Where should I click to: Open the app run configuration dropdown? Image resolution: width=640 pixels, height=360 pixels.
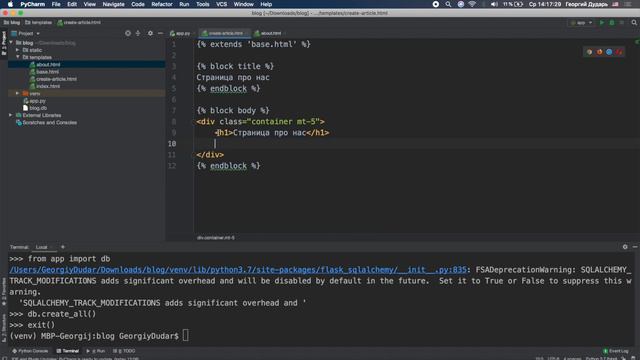(582, 23)
